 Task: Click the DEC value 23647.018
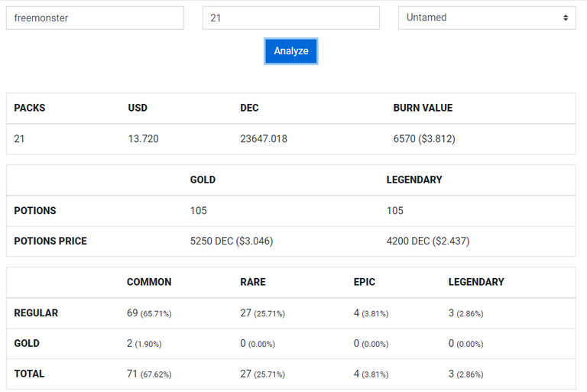pyautogui.click(x=264, y=139)
